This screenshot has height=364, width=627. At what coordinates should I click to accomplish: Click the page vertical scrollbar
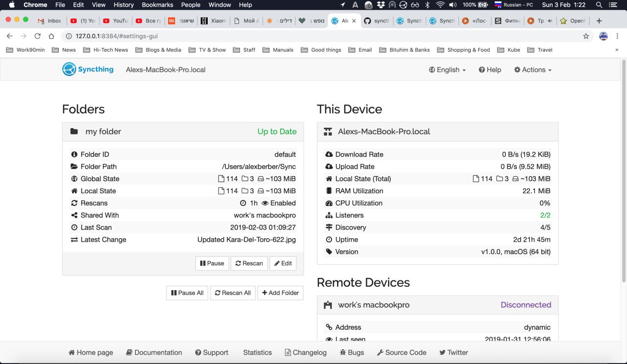(x=624, y=171)
